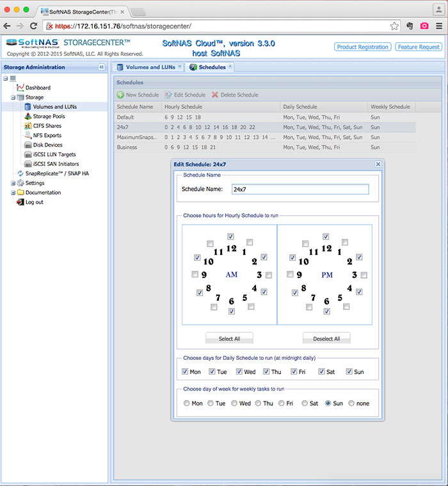Open the Chrome hamburger menu
The height and width of the screenshot is (486, 448).
pos(439,26)
